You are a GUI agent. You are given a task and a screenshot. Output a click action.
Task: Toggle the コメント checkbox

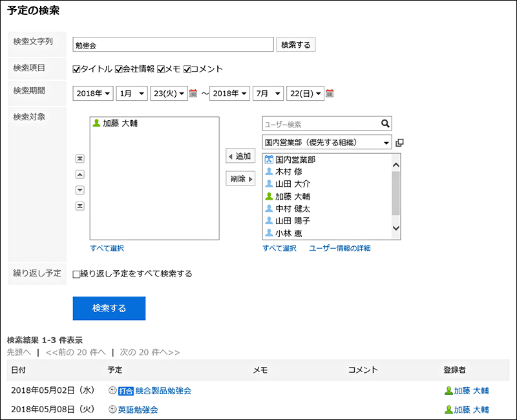click(187, 69)
